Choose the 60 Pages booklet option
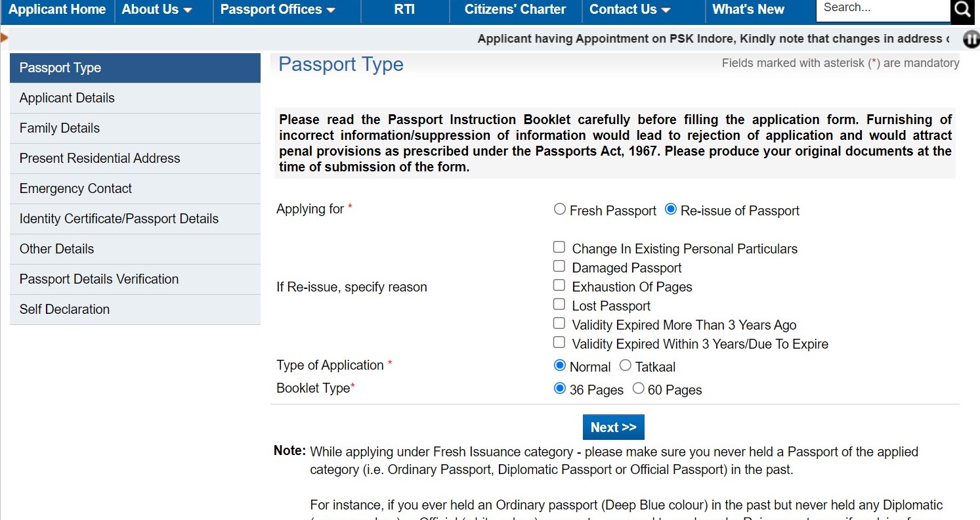This screenshot has width=980, height=520. 638,389
